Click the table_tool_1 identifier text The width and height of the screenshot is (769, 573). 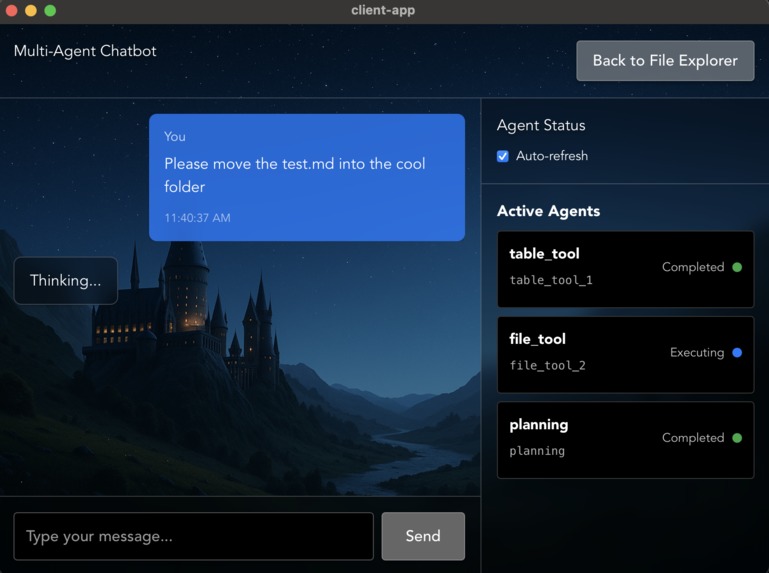coord(551,280)
